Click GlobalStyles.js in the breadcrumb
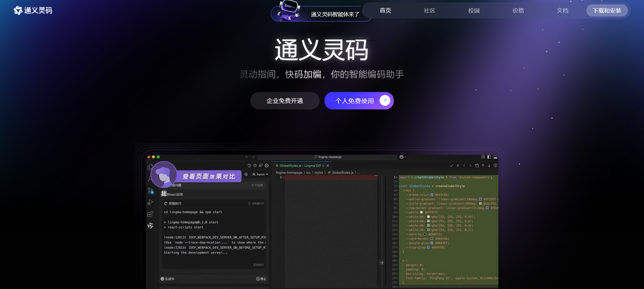The height and width of the screenshot is (289, 644). [343, 173]
